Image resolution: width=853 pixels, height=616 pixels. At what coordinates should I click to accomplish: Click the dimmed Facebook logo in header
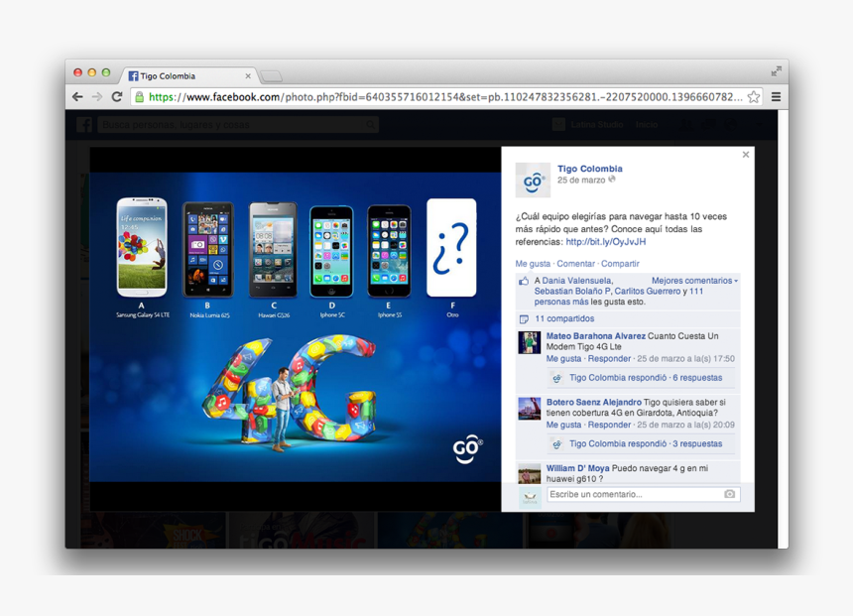pyautogui.click(x=84, y=125)
